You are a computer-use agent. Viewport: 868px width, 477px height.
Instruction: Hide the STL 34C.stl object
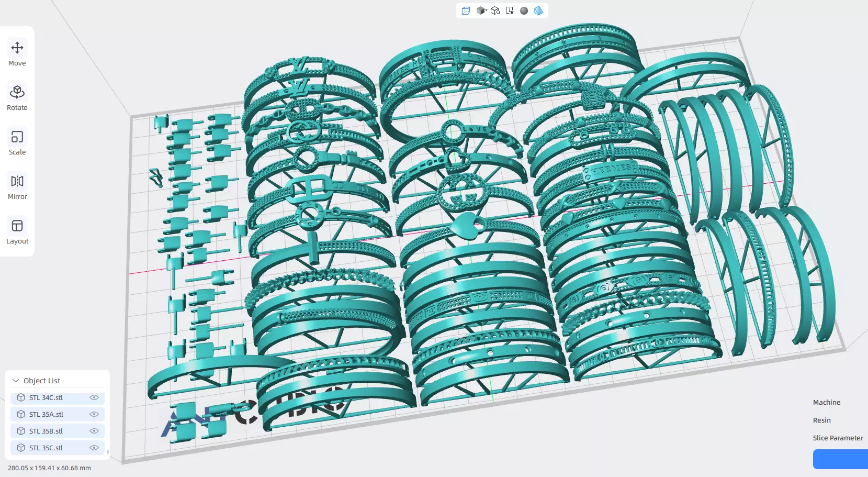coord(94,397)
